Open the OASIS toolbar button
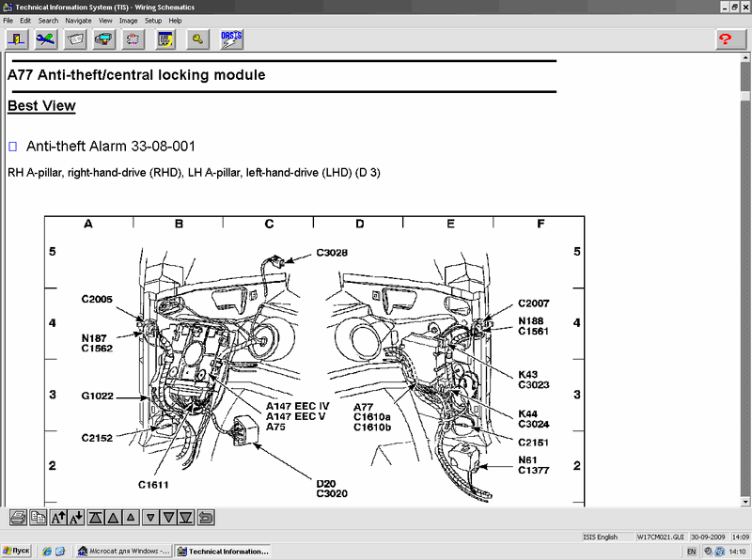This screenshot has width=752, height=560. [230, 39]
